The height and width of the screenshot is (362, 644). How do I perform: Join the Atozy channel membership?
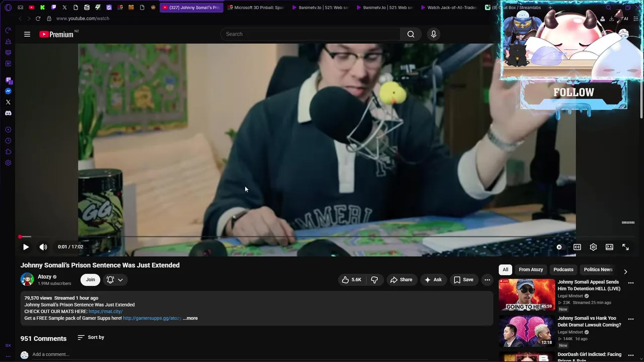coord(90,280)
